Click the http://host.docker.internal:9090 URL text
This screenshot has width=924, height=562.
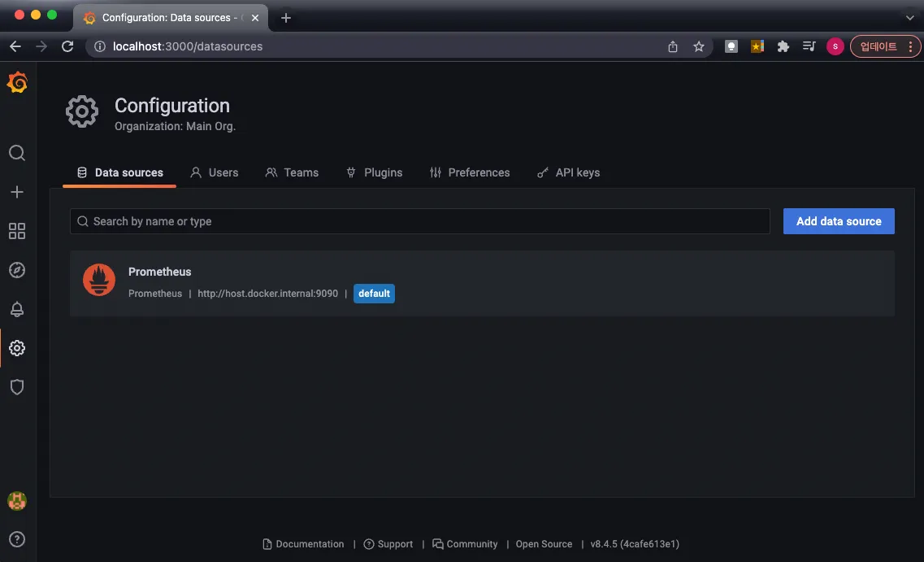267,294
